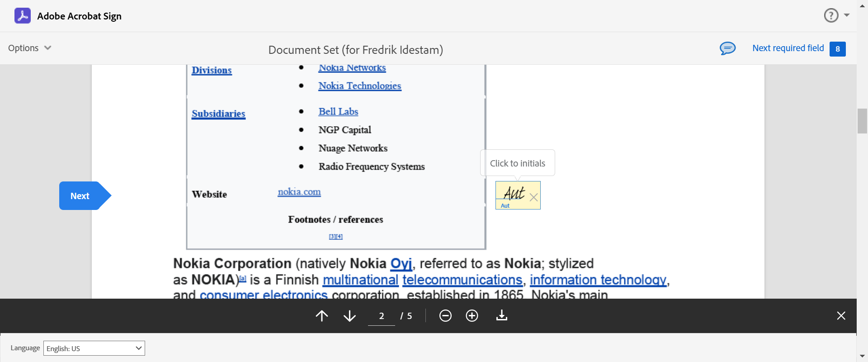The image size is (868, 362).
Task: Open the nokia.com website link
Action: (x=299, y=192)
